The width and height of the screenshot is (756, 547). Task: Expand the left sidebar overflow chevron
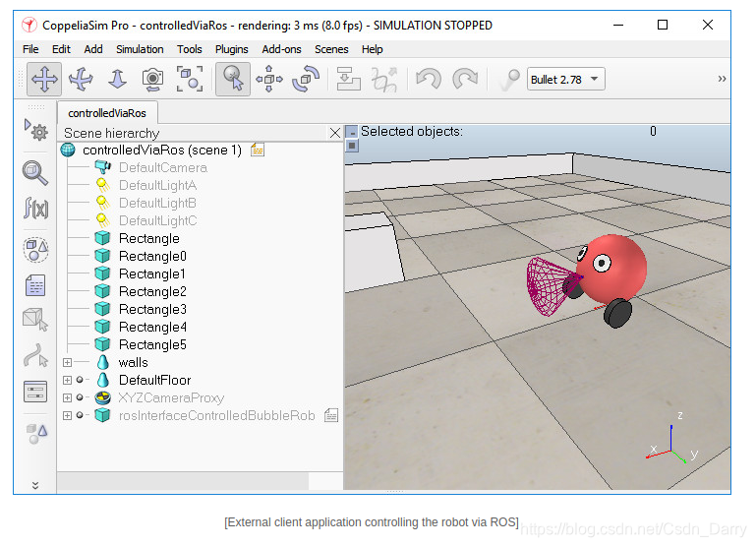[35, 485]
